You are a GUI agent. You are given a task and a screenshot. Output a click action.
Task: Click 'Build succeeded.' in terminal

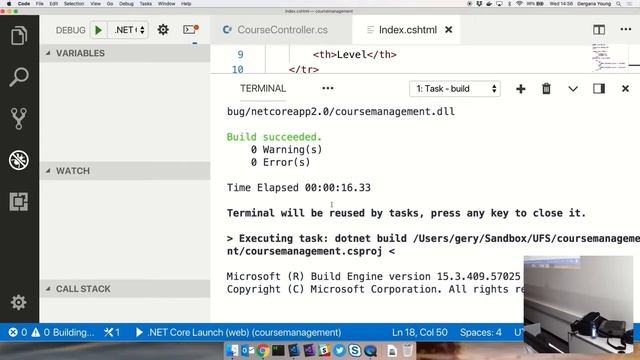274,137
